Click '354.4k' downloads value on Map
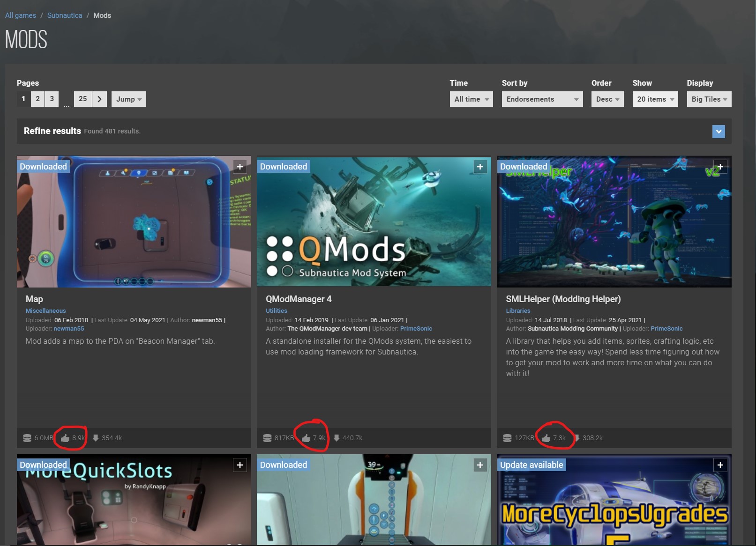 (112, 438)
